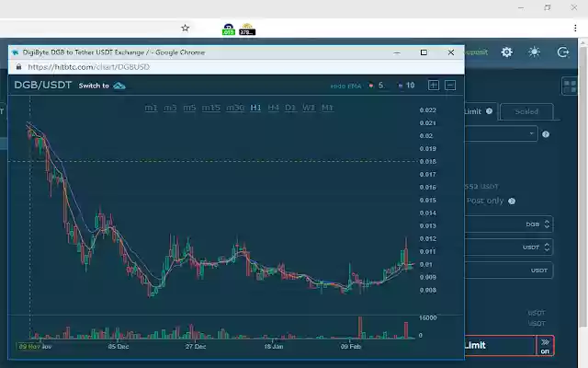Bookmark the page with the star icon
Viewport: 588px width, 368px height.
click(185, 28)
